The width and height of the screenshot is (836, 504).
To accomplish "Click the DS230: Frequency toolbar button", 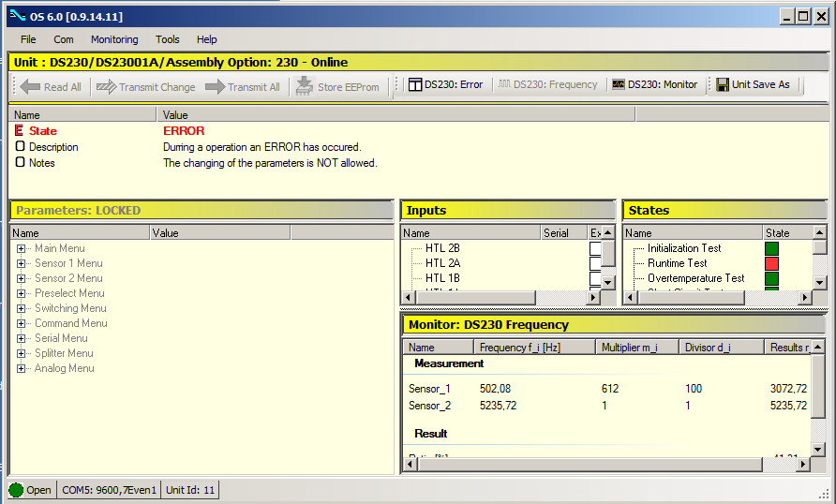I will point(547,85).
